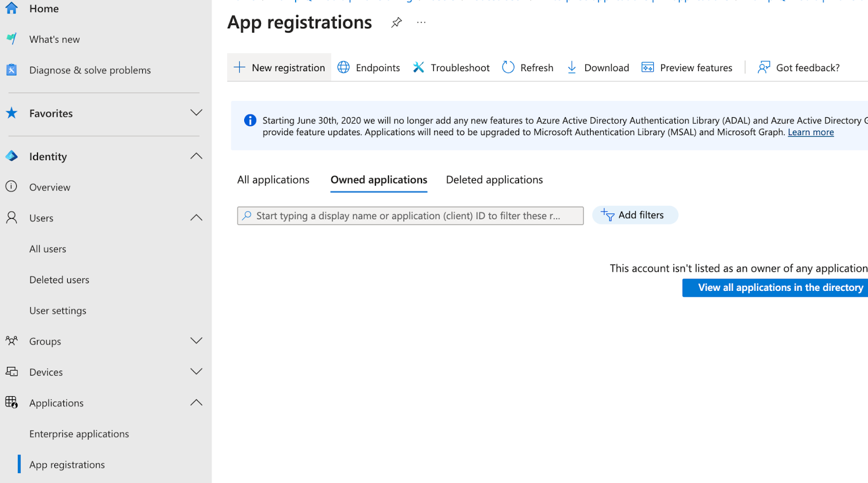This screenshot has height=483, width=868.
Task: Click the Got feedback? label
Action: point(808,68)
